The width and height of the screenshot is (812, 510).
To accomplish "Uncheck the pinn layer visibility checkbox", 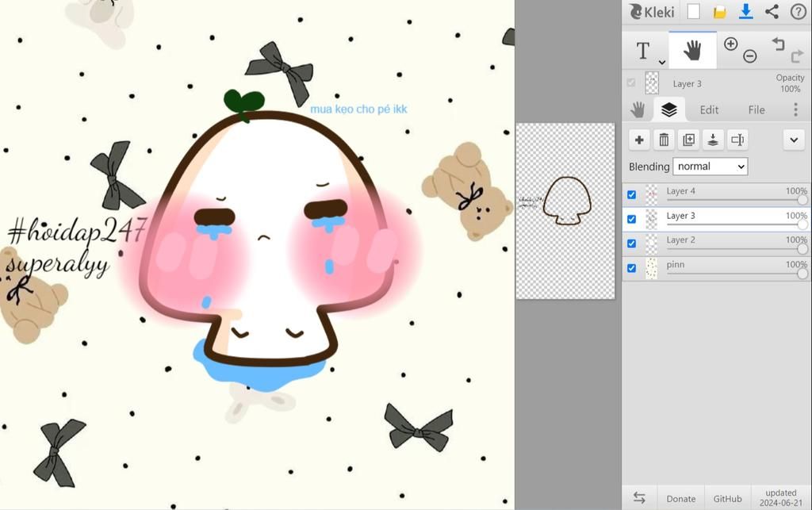I will [x=632, y=268].
